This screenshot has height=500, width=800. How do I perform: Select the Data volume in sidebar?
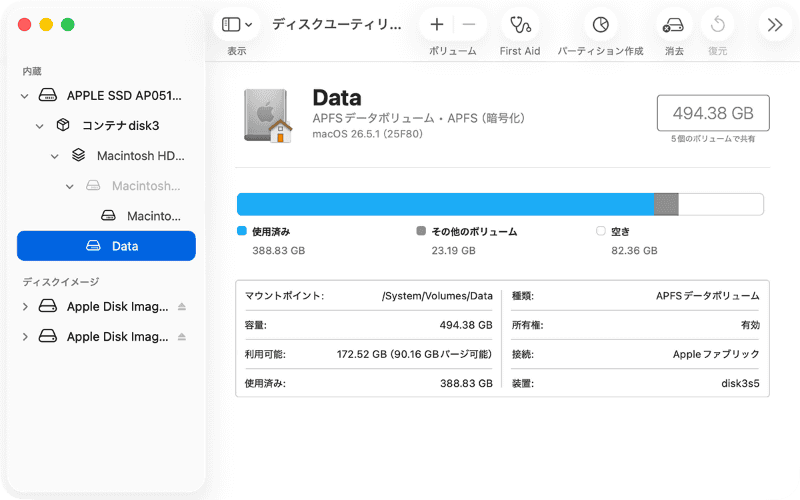106,246
